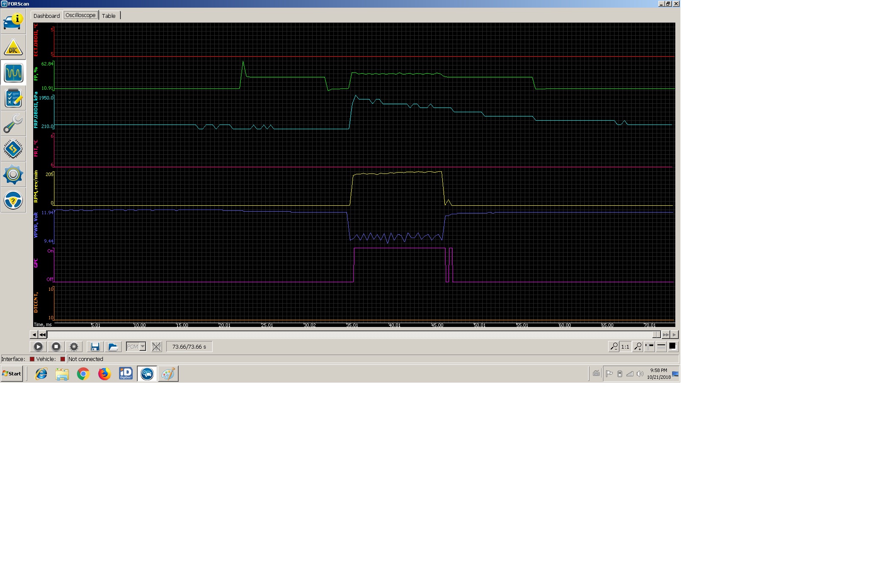Image resolution: width=882 pixels, height=588 pixels.
Task: Save the log with floppy disk icon
Action: click(95, 347)
